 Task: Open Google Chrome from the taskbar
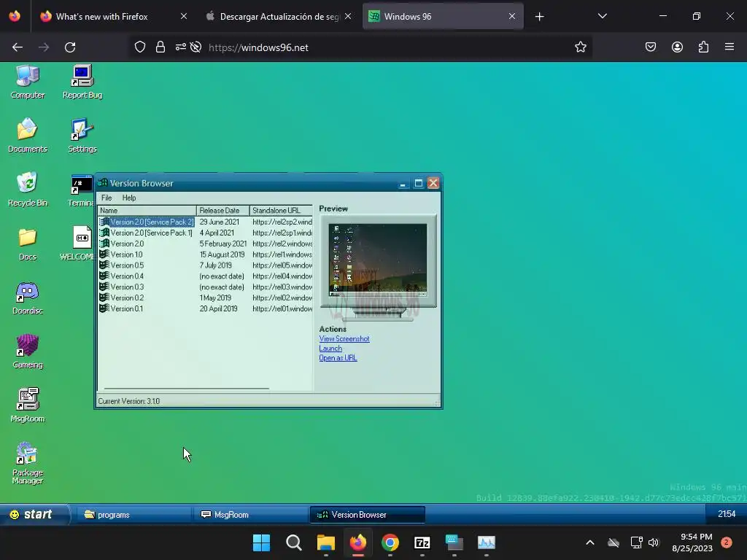point(390,542)
